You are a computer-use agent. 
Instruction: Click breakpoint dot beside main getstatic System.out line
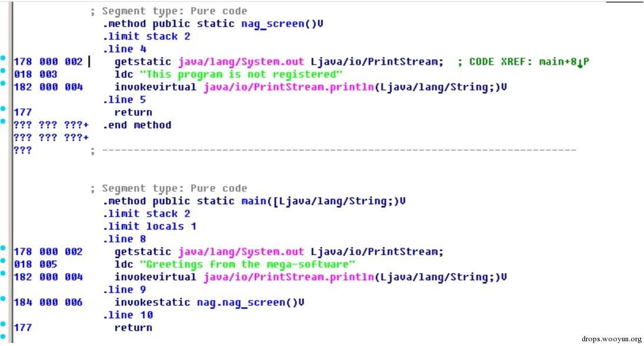[3, 248]
